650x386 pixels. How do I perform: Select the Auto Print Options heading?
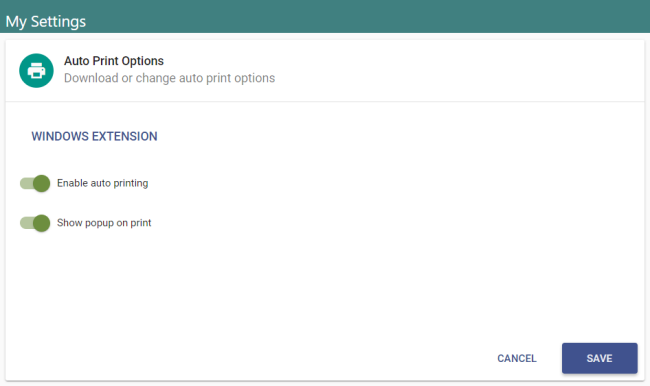114,61
